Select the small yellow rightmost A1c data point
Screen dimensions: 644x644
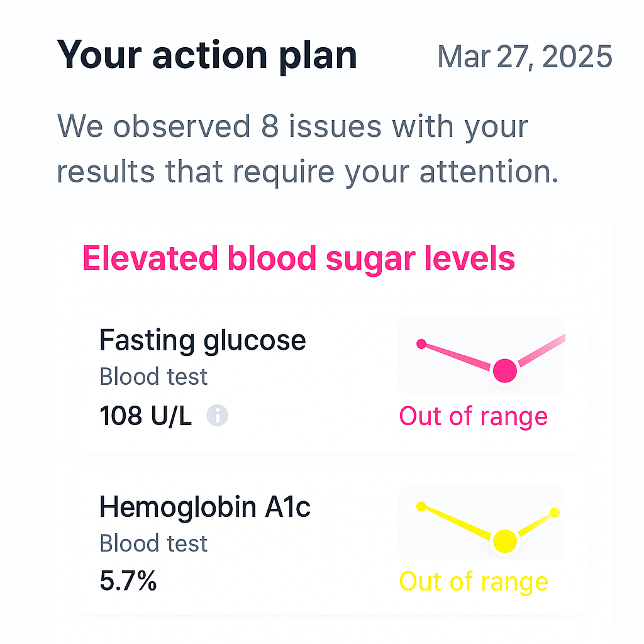[555, 512]
